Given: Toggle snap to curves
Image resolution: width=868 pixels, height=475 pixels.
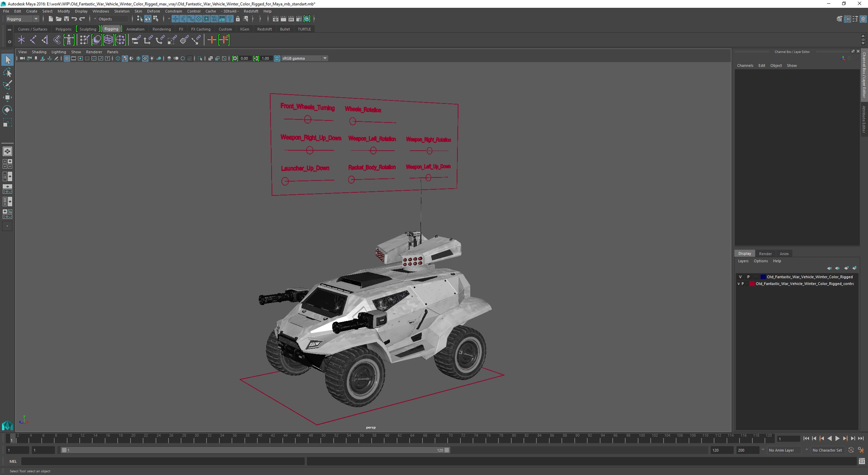Looking at the screenshot, I should [183, 19].
